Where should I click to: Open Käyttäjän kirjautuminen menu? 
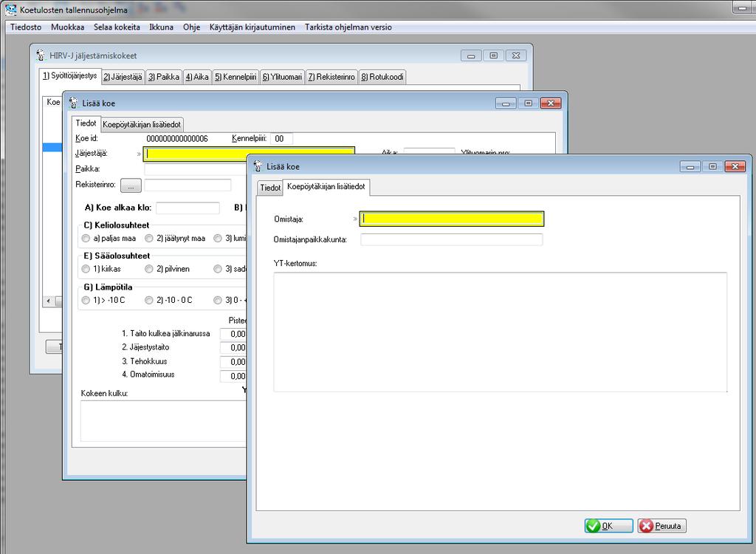(252, 27)
